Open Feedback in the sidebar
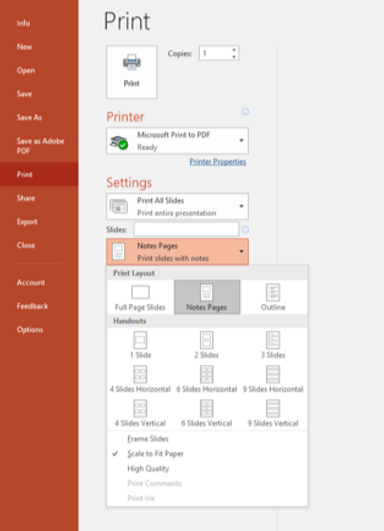The image size is (384, 531). pyautogui.click(x=39, y=306)
